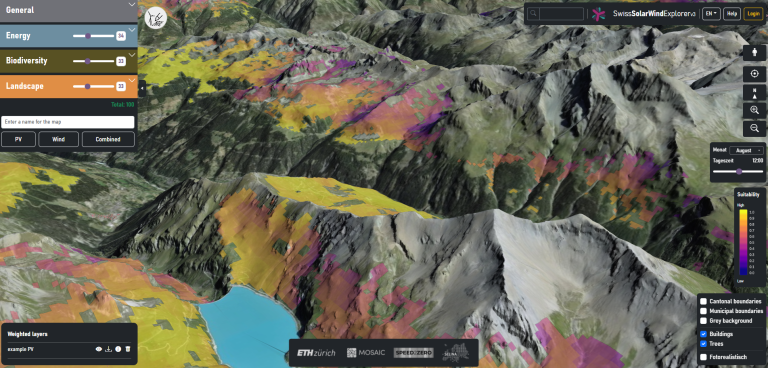Click the Energy weight slider

click(x=94, y=36)
